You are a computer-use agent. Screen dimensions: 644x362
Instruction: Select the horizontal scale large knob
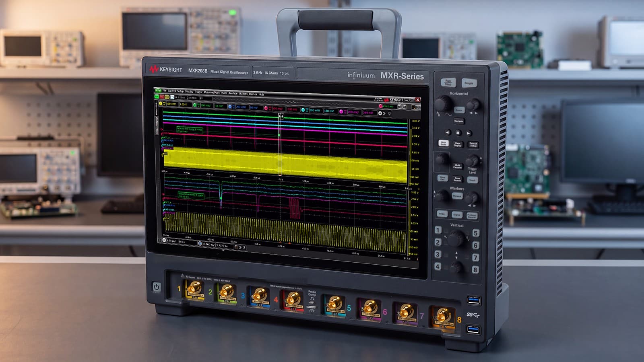[443, 103]
